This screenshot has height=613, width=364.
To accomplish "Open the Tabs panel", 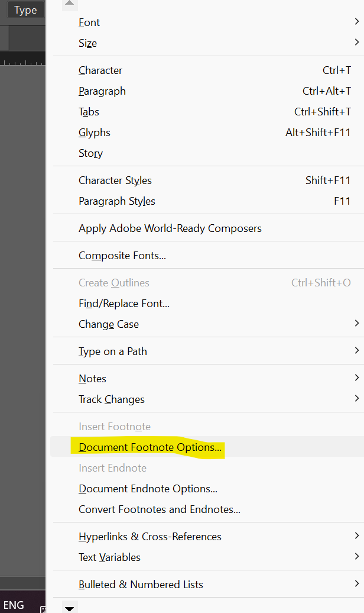I will click(x=89, y=112).
